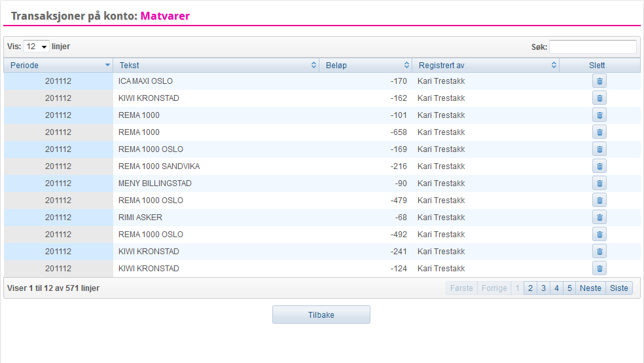Click the Matvarer account title
This screenshot has height=363, width=644.
pyautogui.click(x=165, y=16)
